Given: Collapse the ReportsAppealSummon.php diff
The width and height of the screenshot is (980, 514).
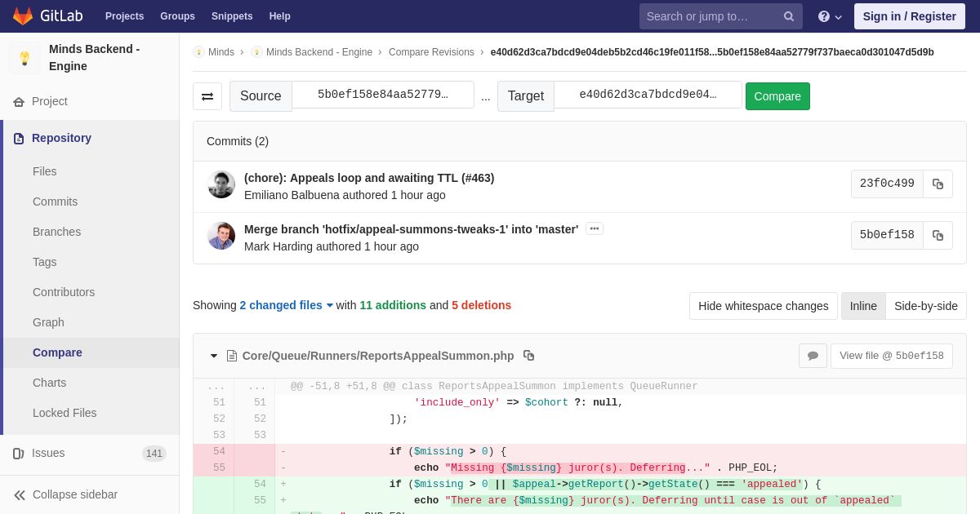Looking at the screenshot, I should click(x=214, y=356).
